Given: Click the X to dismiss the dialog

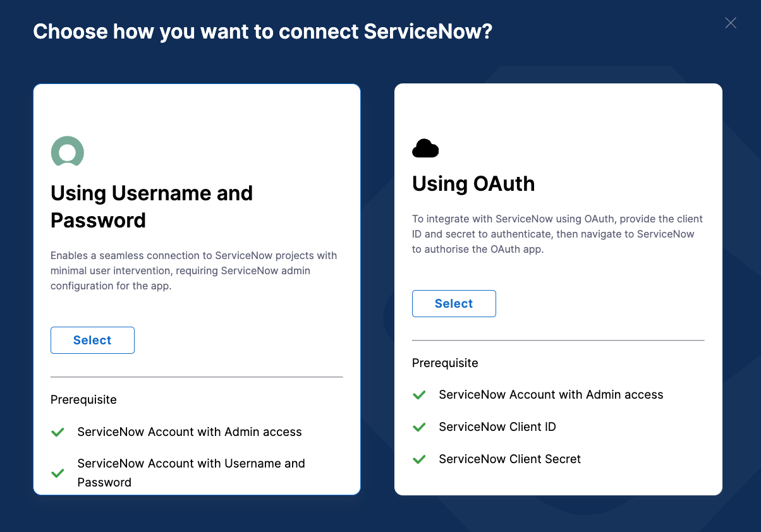Looking at the screenshot, I should (731, 23).
